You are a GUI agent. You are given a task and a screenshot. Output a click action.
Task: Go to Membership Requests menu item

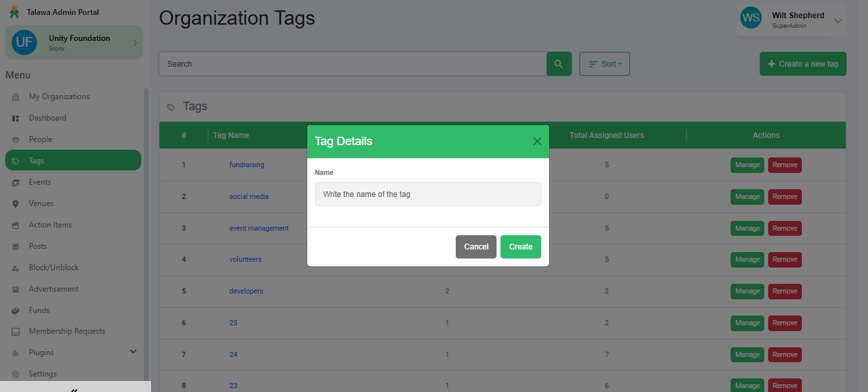coord(66,331)
